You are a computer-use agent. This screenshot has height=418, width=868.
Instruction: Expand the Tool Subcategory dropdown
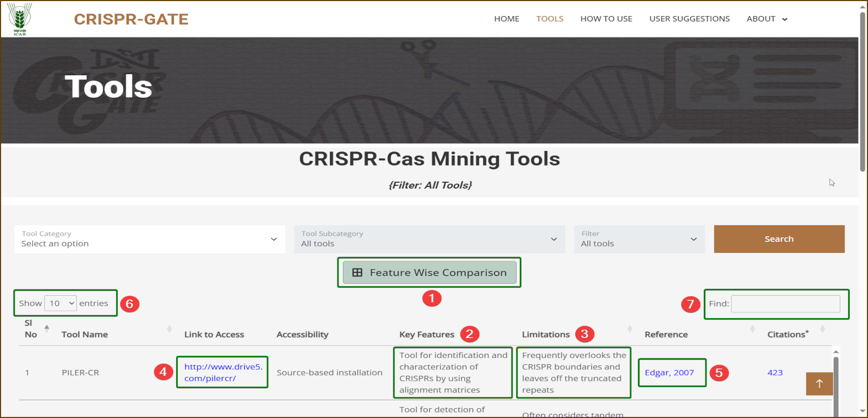tap(429, 239)
